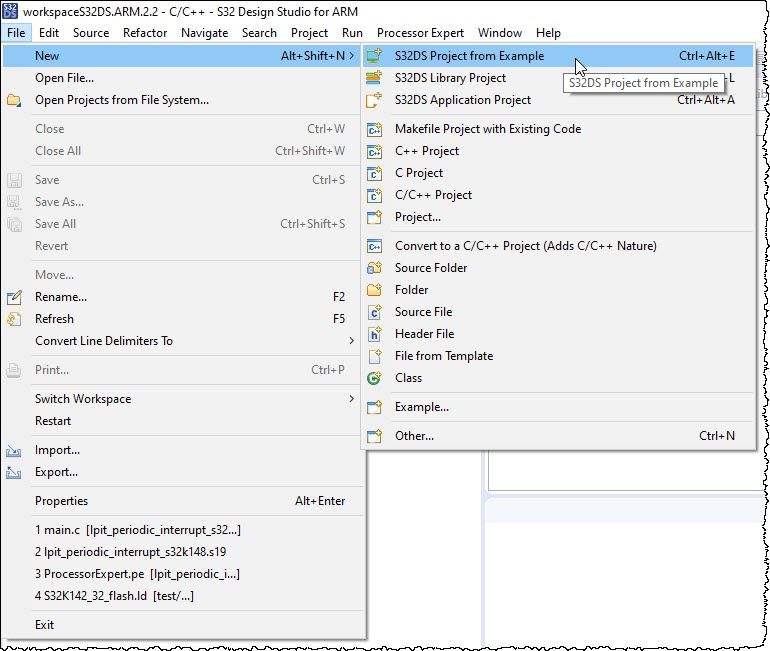Click the S32DS Project from Example icon

[x=374, y=55]
